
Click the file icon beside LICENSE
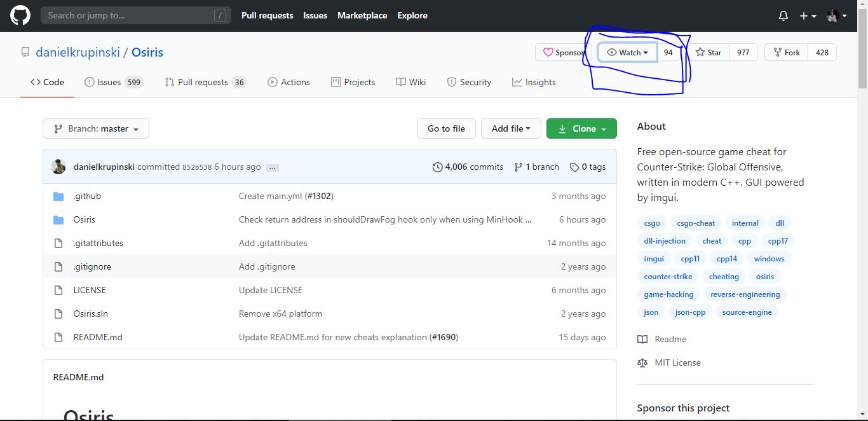point(58,290)
